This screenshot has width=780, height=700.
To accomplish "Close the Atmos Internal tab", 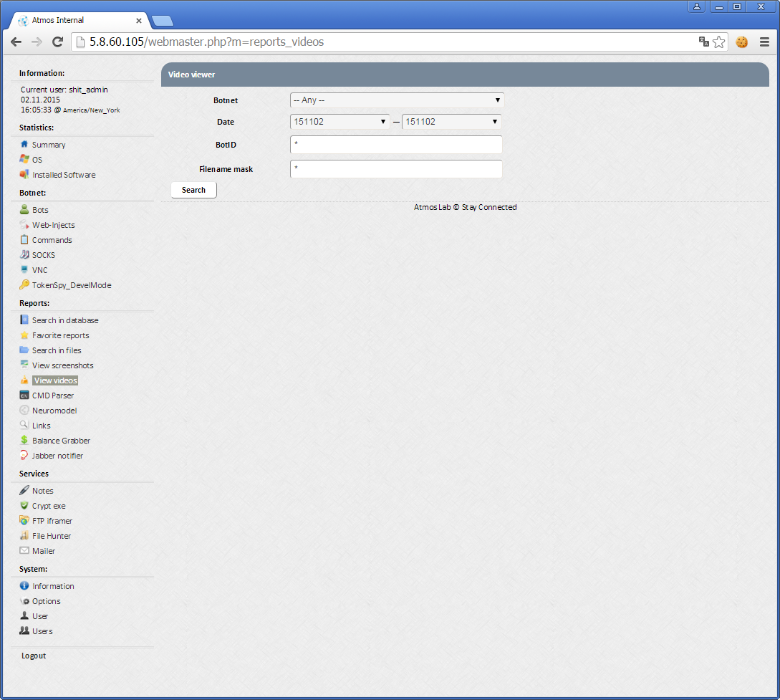I will click(139, 20).
